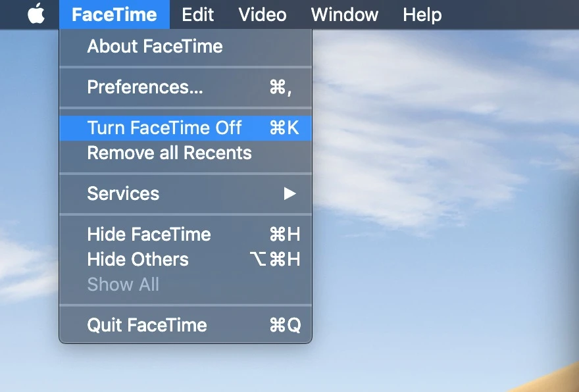The height and width of the screenshot is (392, 579).
Task: Open the Video menu
Action: [x=263, y=14]
